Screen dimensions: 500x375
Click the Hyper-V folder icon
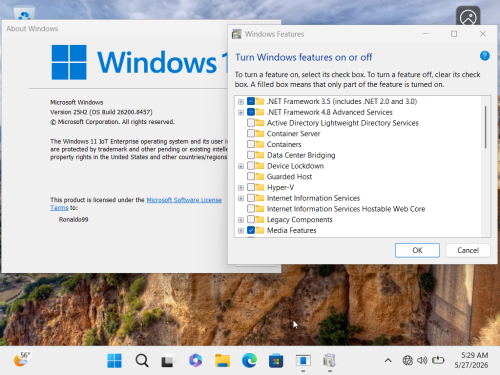(x=260, y=187)
